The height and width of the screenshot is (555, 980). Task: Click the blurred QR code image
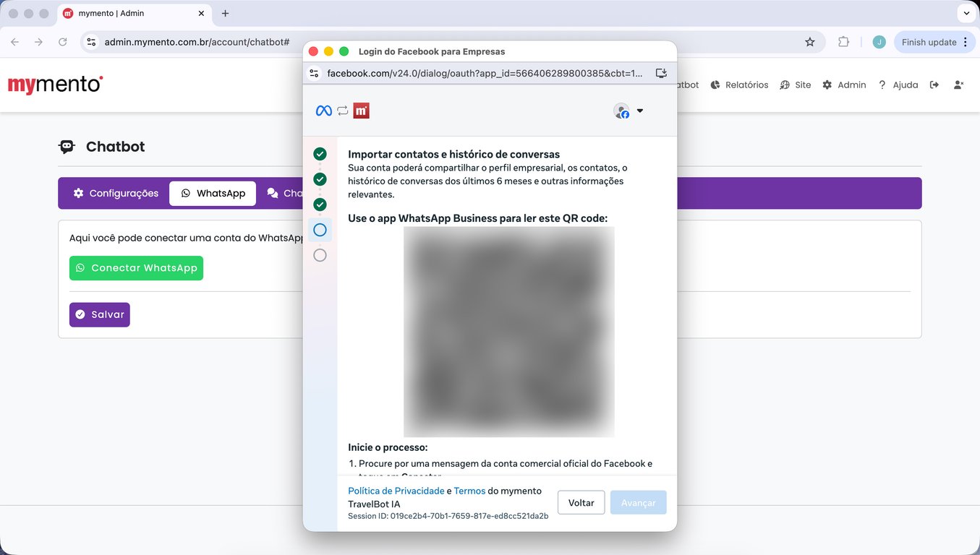point(509,332)
